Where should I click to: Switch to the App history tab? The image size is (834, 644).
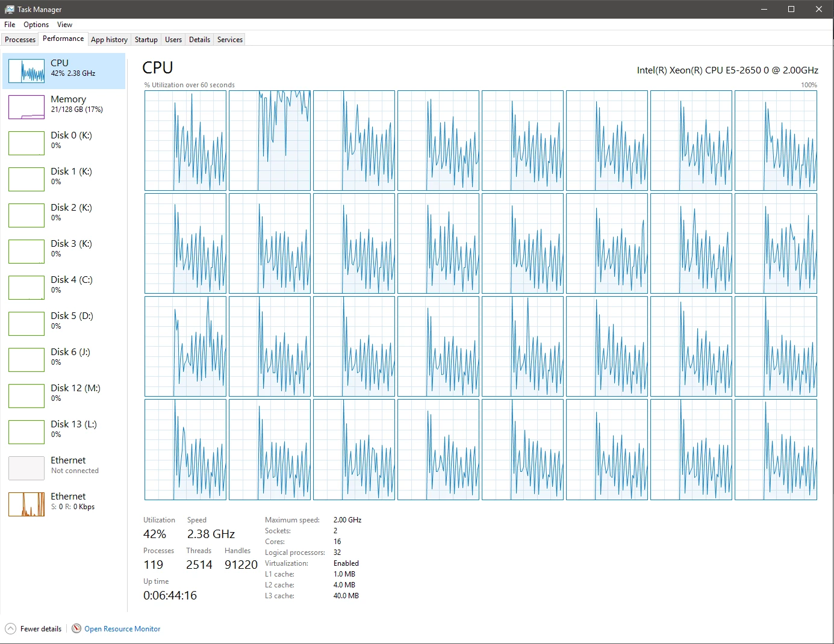click(109, 40)
